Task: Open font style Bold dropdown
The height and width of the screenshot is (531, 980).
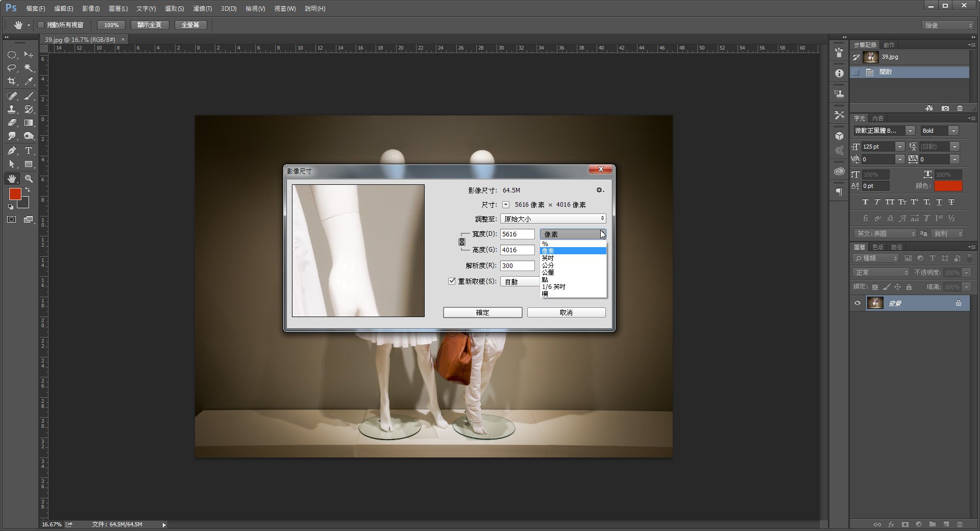Action: [953, 131]
